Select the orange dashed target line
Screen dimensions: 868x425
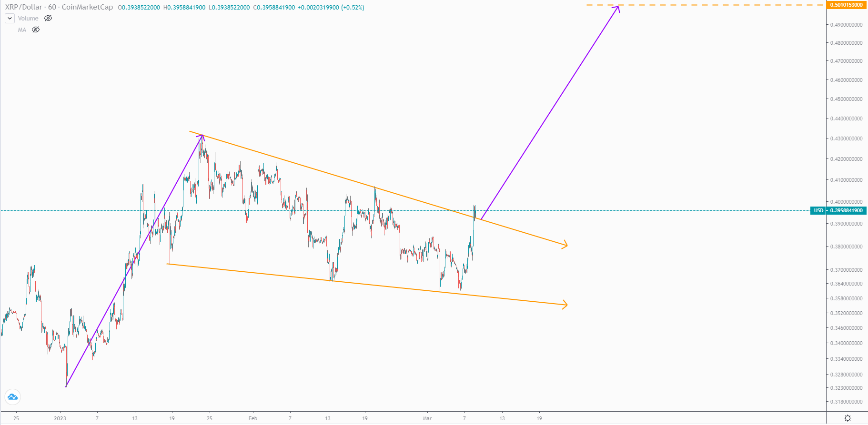coord(715,5)
